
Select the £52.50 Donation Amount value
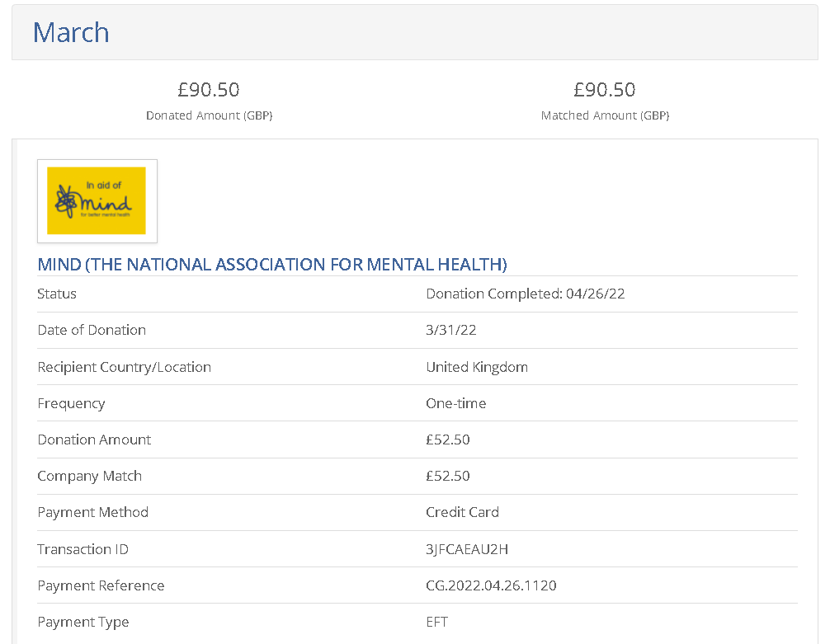point(447,440)
